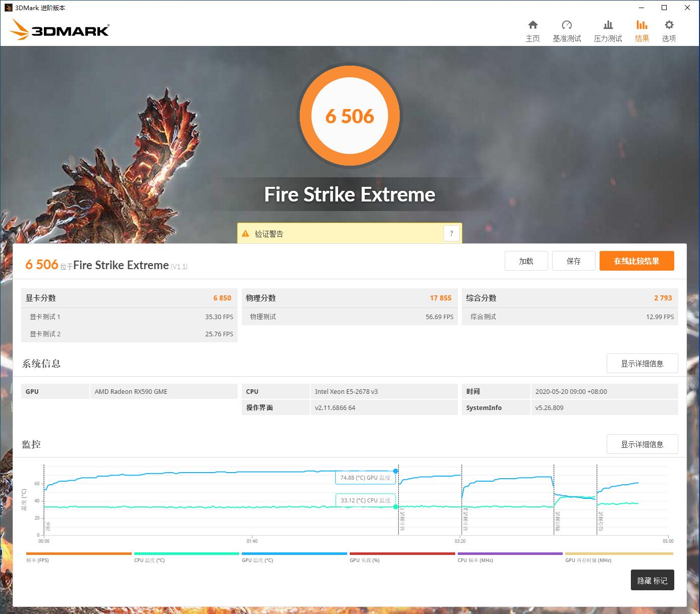This screenshot has width=700, height=614.
Task: Click the 物理分数 physics score header row
Action: pos(349,298)
